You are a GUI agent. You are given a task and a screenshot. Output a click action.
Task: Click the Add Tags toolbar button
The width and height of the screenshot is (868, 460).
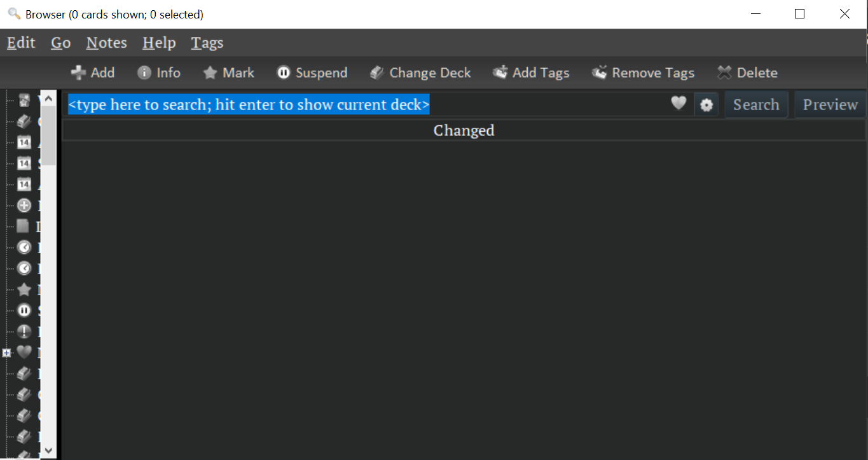coord(531,73)
